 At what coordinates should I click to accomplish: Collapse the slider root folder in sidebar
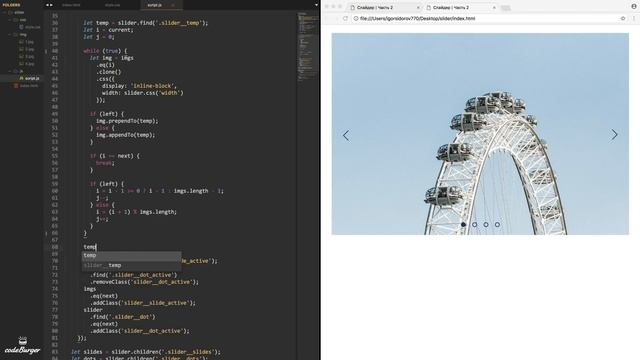coord(4,13)
